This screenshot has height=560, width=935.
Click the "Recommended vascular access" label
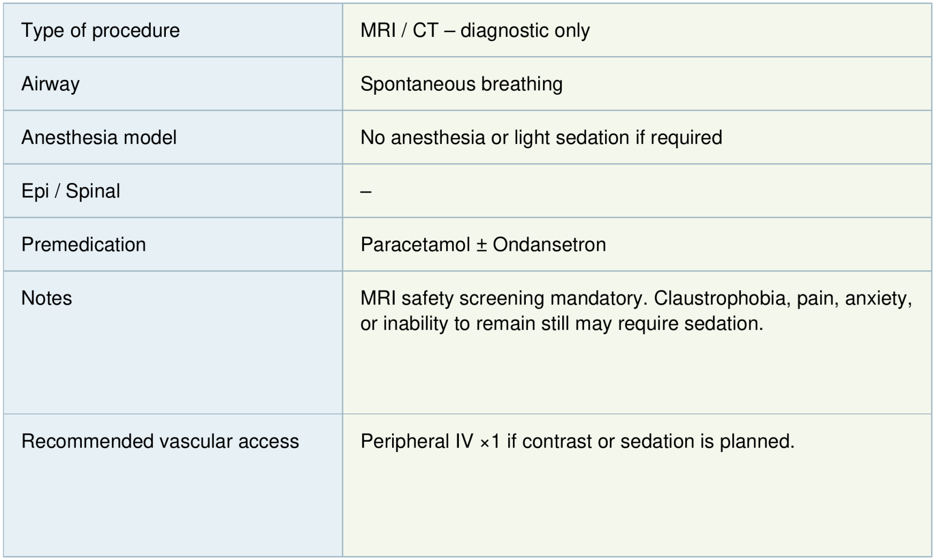160,441
